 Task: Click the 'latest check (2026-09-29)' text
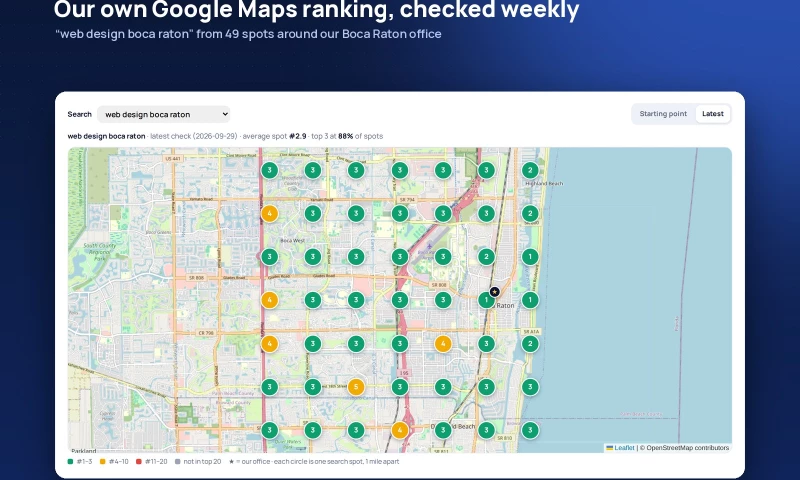tap(194, 136)
